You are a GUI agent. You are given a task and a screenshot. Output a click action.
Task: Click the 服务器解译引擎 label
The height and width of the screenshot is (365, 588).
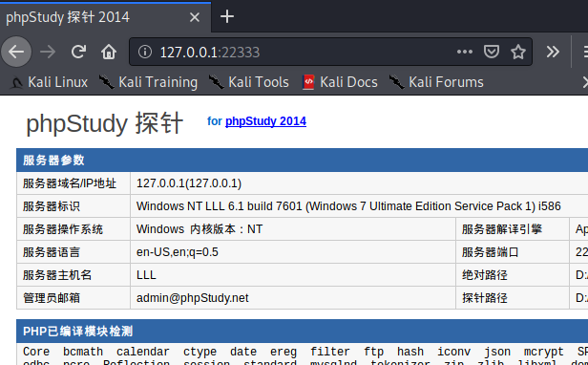[x=502, y=229]
